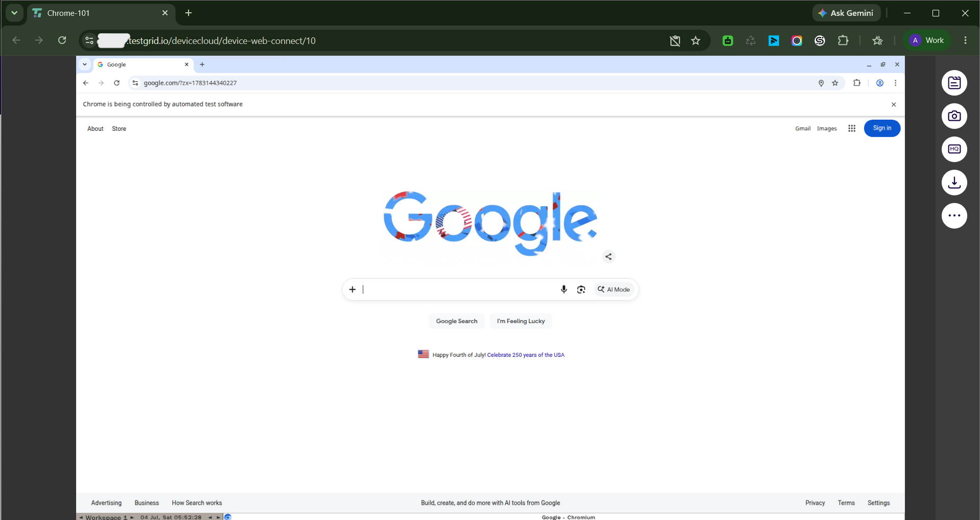Toggle HQ stream quality button
Screen dimensions: 980x520
point(954,149)
